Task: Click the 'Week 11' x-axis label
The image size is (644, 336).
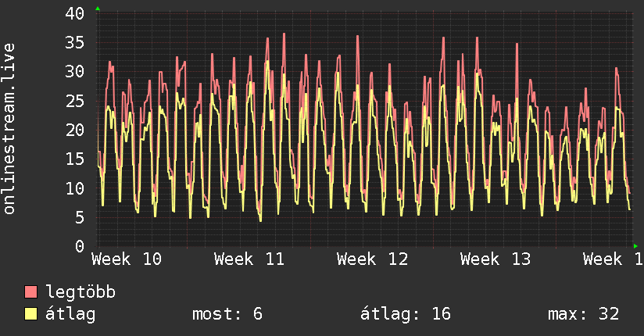Action: pyautogui.click(x=249, y=259)
